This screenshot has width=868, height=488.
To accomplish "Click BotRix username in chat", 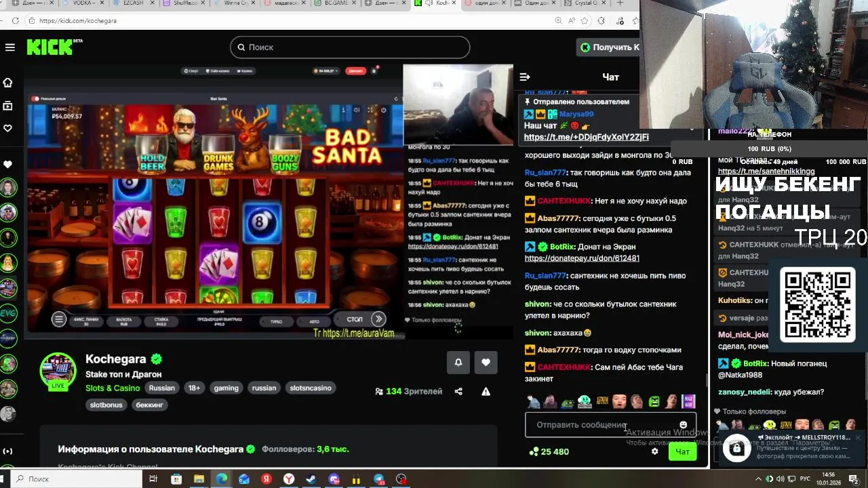I will (562, 247).
